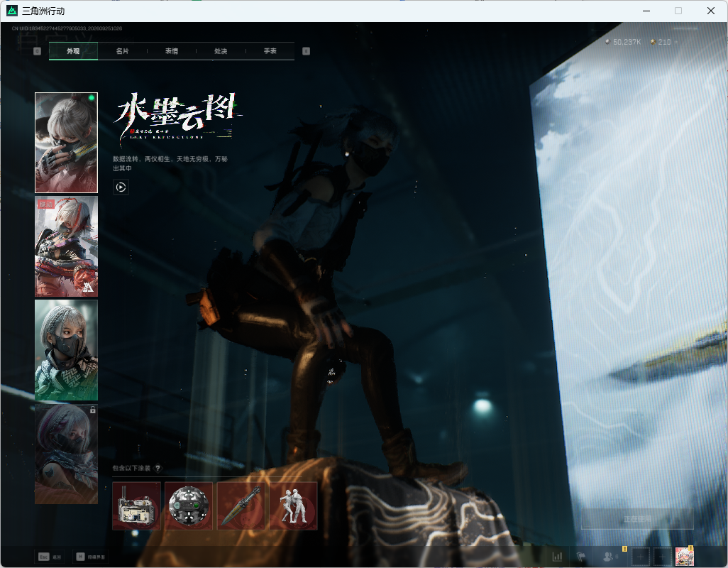The height and width of the screenshot is (568, 728).
Task: Select the teal-jacket braided skin thumbnail
Action: pyautogui.click(x=67, y=350)
